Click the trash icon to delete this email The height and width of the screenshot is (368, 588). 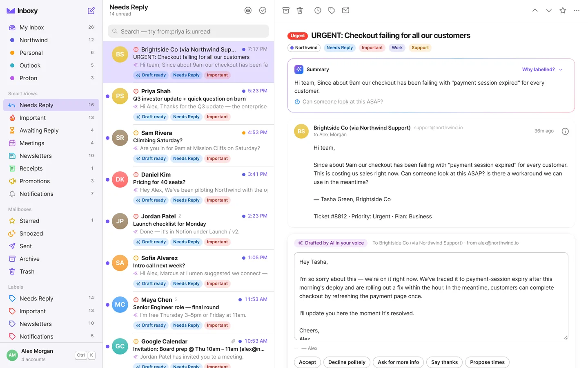pyautogui.click(x=300, y=10)
